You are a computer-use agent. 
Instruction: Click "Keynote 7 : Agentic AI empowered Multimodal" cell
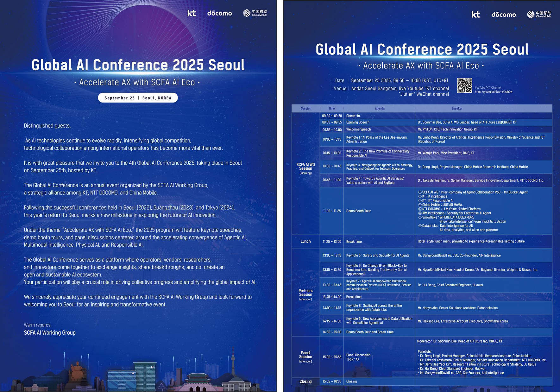click(x=379, y=285)
